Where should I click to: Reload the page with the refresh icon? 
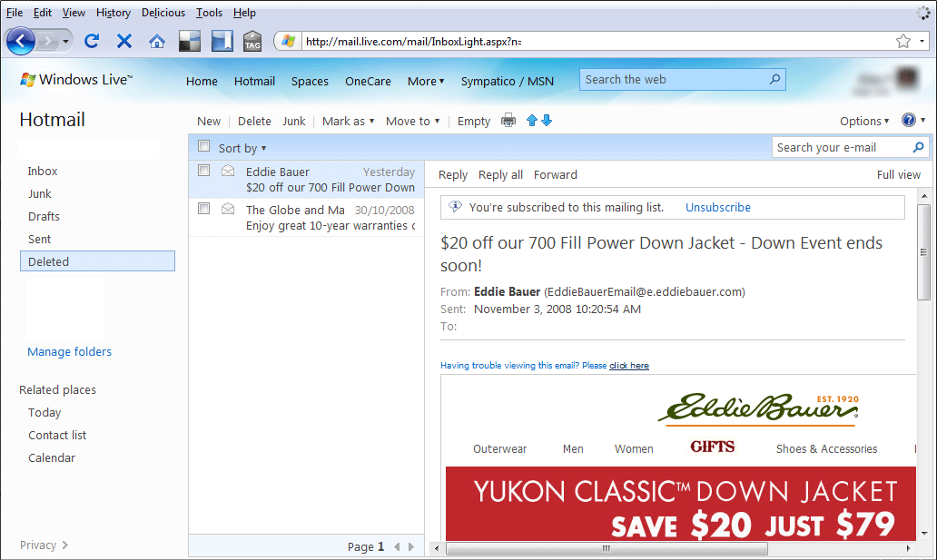pyautogui.click(x=92, y=41)
